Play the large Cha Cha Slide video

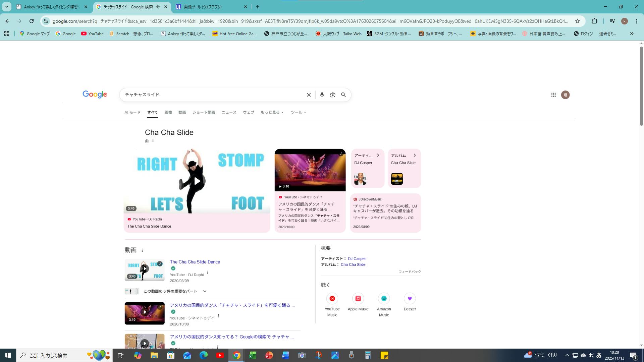pos(197,181)
